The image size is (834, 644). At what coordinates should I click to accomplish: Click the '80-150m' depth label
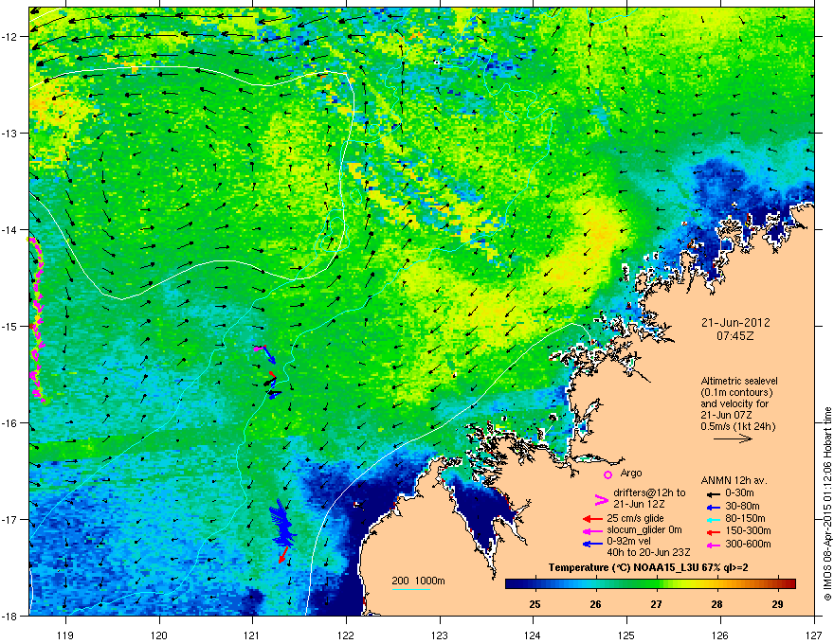(x=745, y=519)
